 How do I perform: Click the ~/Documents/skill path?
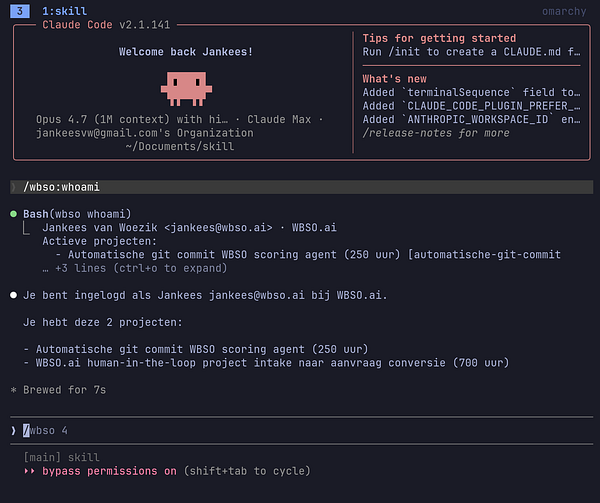pyautogui.click(x=179, y=147)
